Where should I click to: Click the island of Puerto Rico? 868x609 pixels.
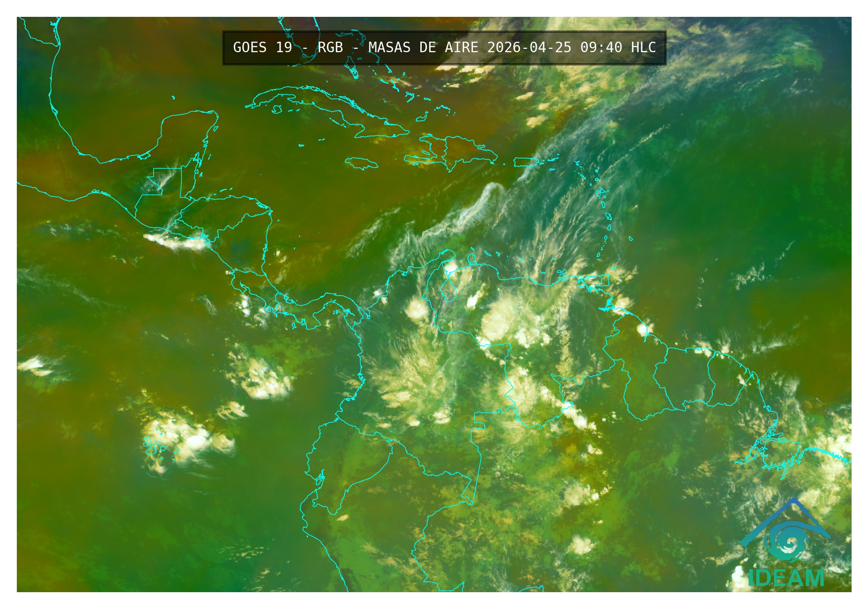pos(525,162)
